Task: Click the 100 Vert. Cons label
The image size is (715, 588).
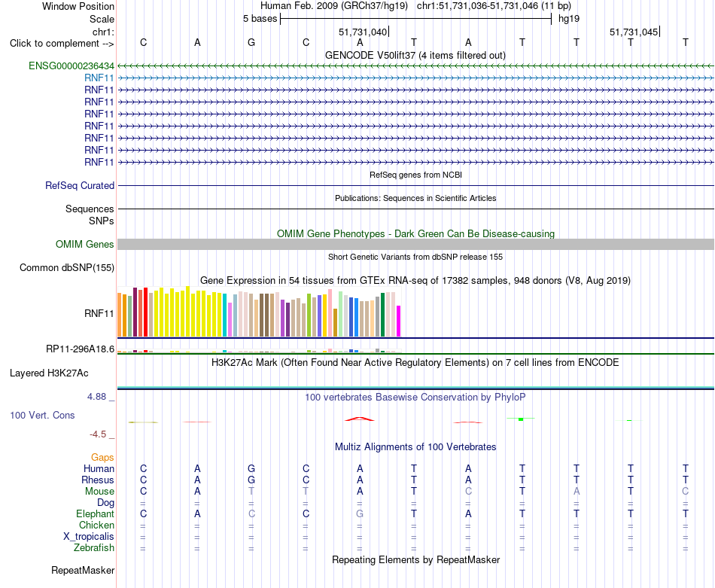Action: 42,415
